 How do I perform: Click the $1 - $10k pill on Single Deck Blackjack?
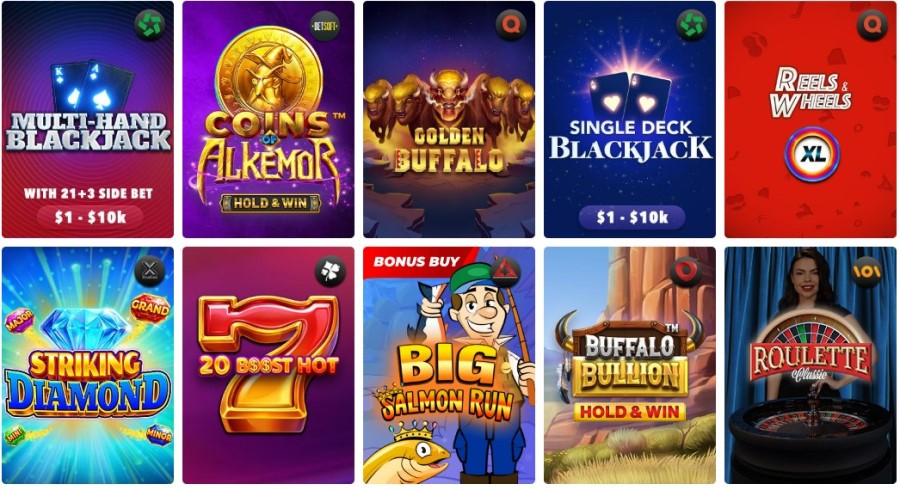coord(632,217)
